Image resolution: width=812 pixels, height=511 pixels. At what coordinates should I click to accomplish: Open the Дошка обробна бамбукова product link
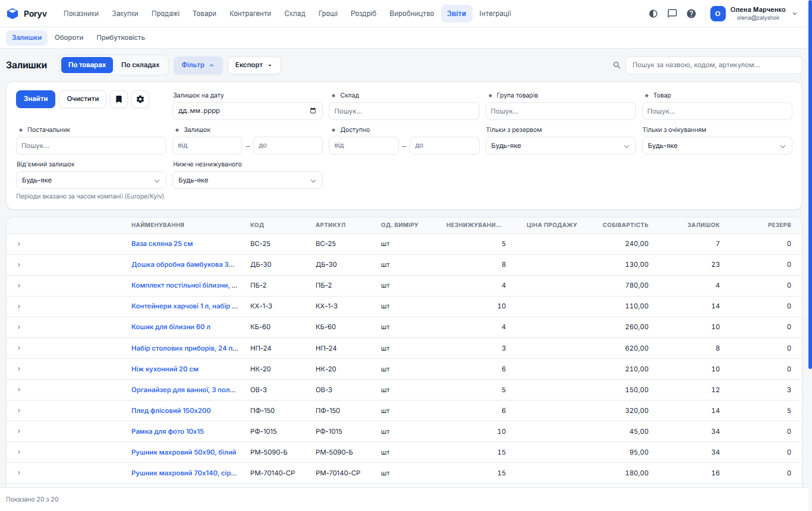[x=183, y=265]
